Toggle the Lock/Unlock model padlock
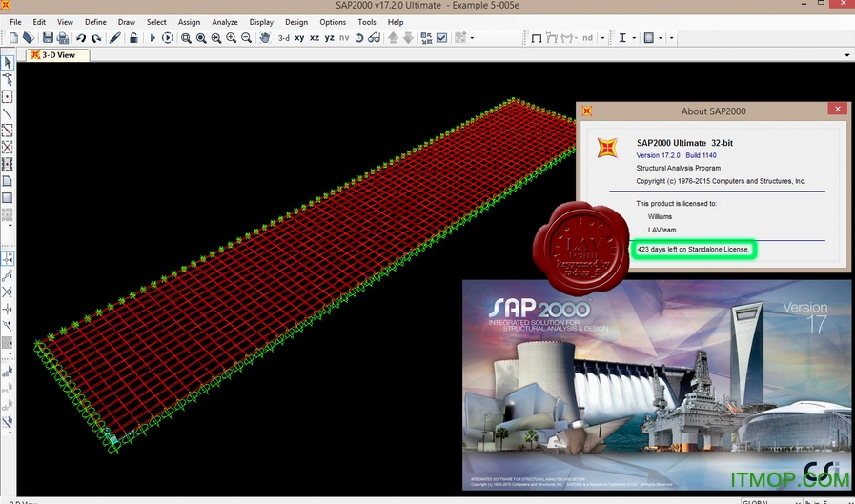The image size is (855, 504). pos(133,38)
